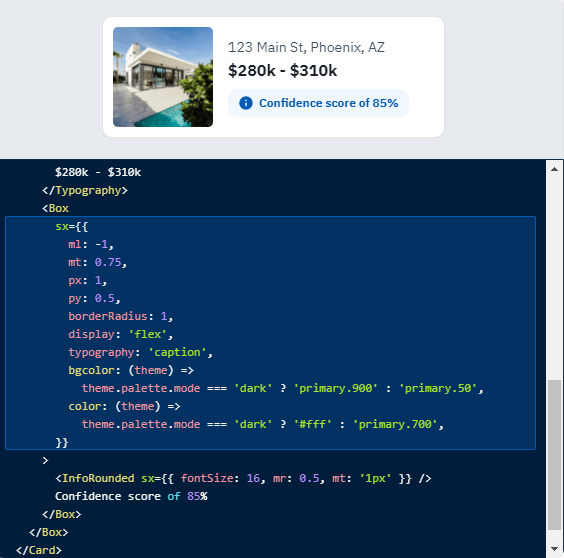Click the typography: 'caption' code line
The image size is (564, 558).
coord(140,352)
